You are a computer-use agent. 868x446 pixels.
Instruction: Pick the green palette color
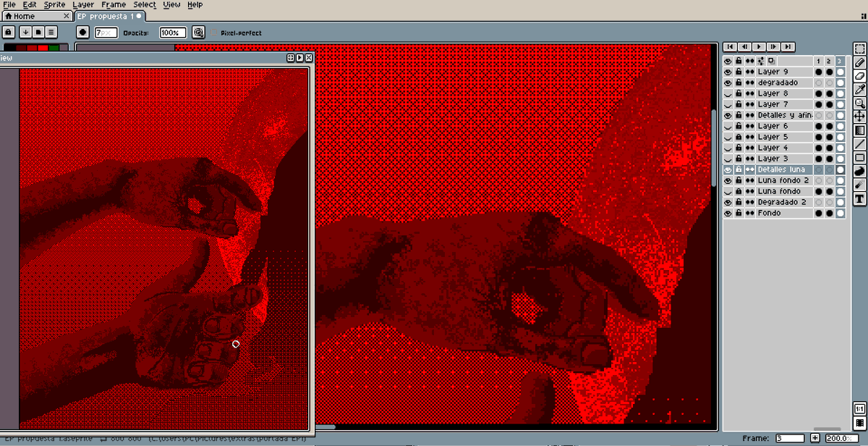[54, 49]
